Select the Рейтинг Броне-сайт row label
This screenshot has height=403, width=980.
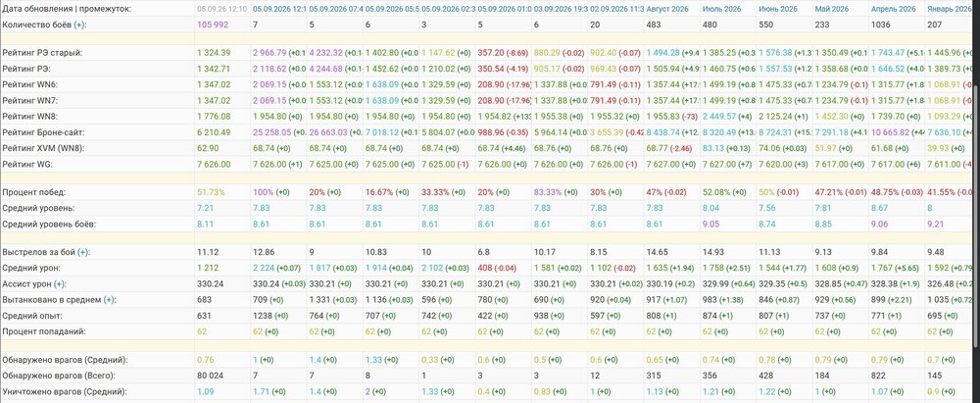coord(42,132)
